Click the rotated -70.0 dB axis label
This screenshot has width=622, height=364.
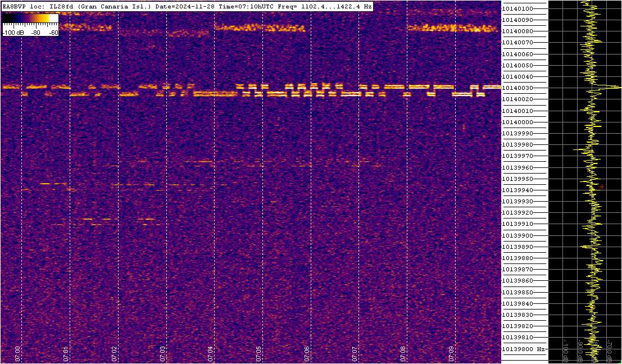point(610,350)
